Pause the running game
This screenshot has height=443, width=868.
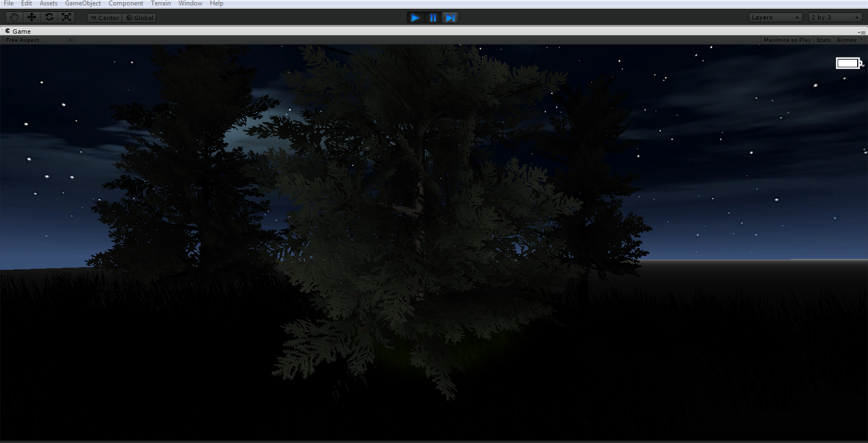[x=433, y=18]
